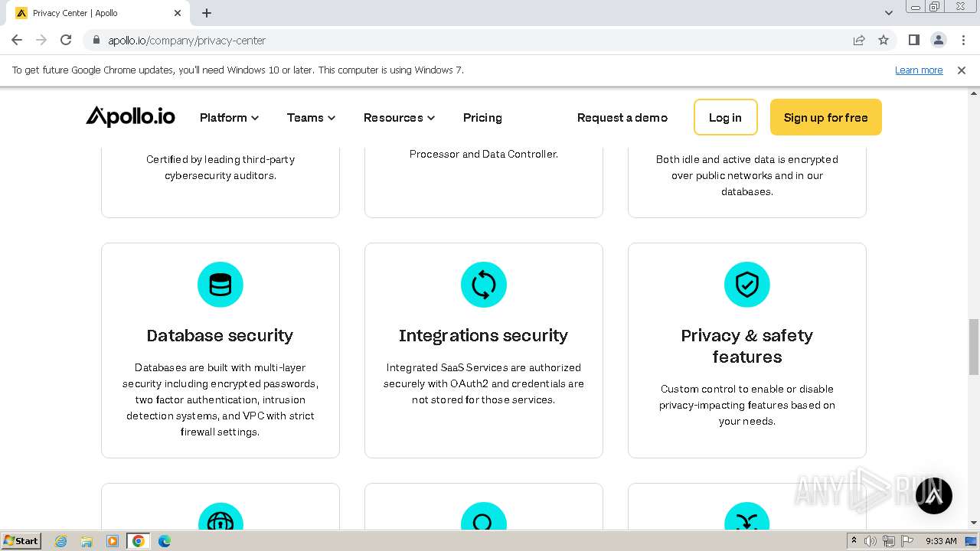Click the network tray icon
Viewport: 980px width, 551px height.
point(889,541)
